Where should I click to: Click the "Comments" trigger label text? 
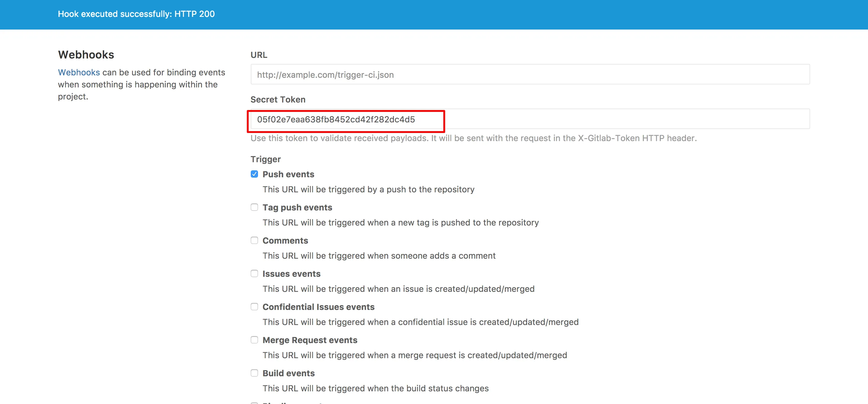click(x=285, y=241)
